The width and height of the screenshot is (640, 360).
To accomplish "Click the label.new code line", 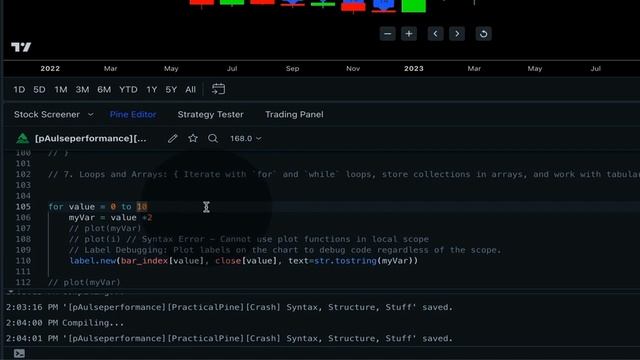I will point(244,261).
